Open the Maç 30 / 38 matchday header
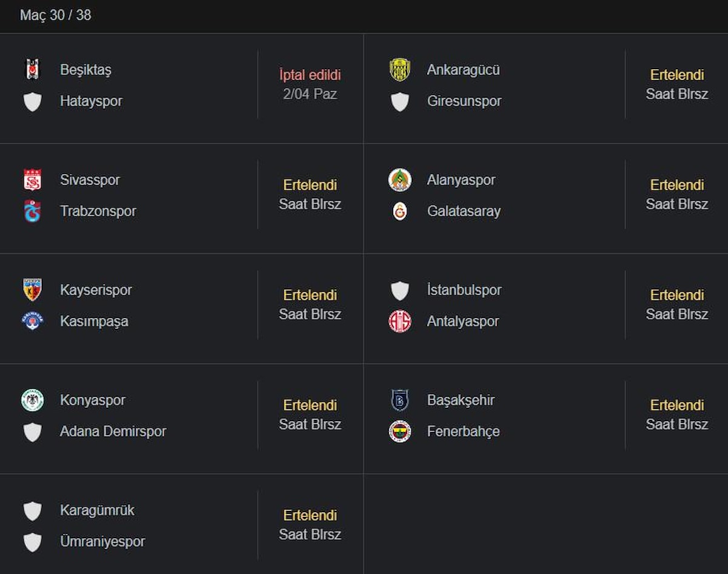 point(55,15)
